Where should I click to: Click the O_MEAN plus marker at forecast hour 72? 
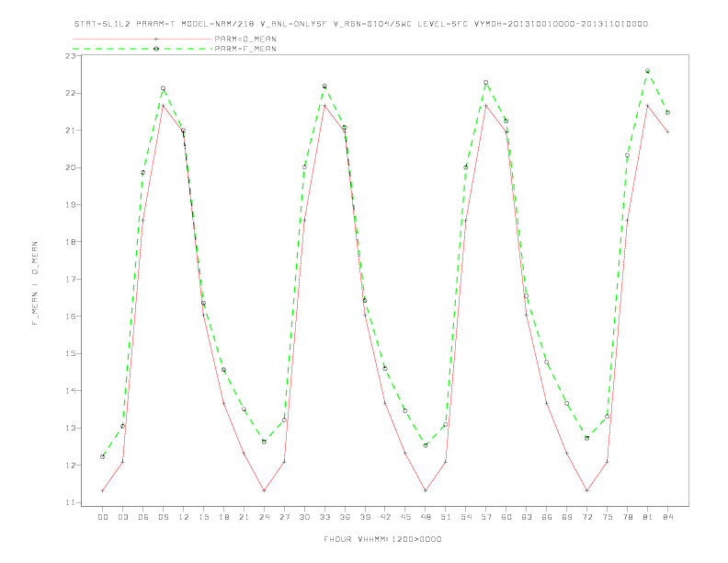coord(586,490)
